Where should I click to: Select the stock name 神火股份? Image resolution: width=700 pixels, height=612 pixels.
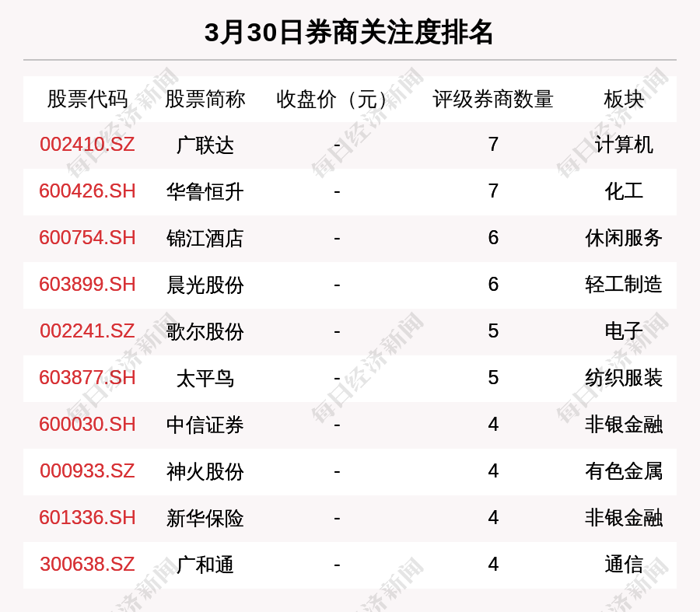click(205, 471)
